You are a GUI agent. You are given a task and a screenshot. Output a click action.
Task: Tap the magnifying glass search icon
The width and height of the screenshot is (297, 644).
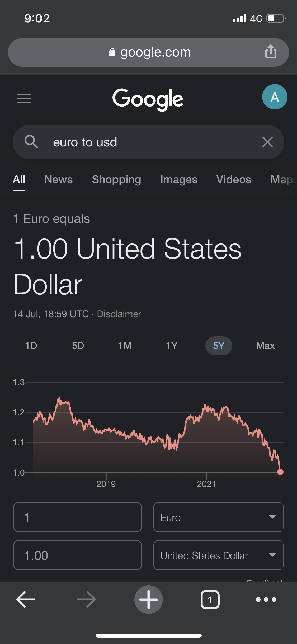pos(31,142)
